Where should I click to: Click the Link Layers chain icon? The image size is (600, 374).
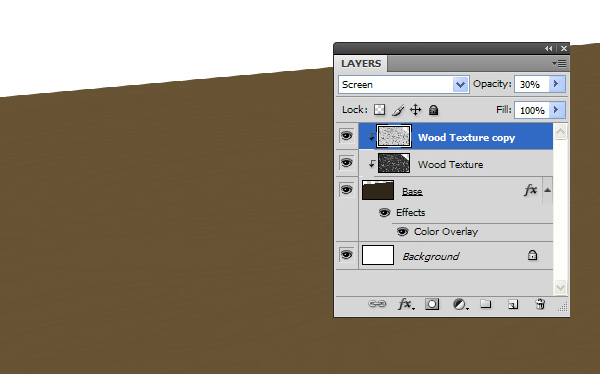[377, 304]
